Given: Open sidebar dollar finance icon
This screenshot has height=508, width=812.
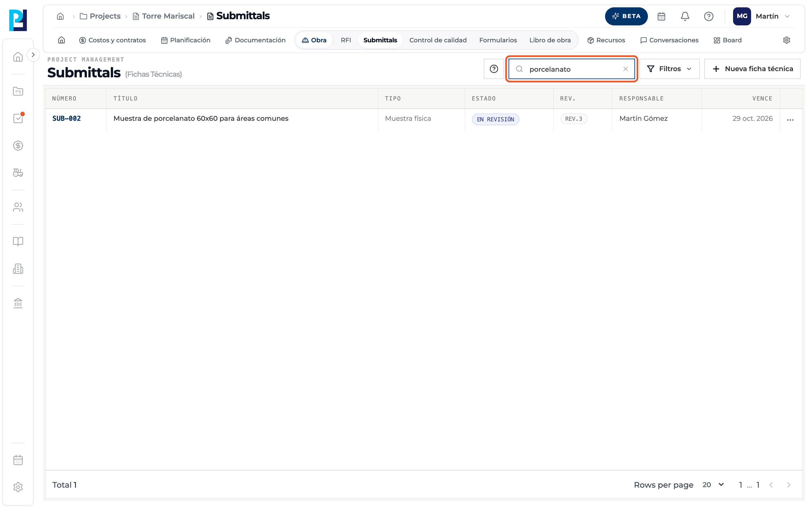Looking at the screenshot, I should (18, 145).
